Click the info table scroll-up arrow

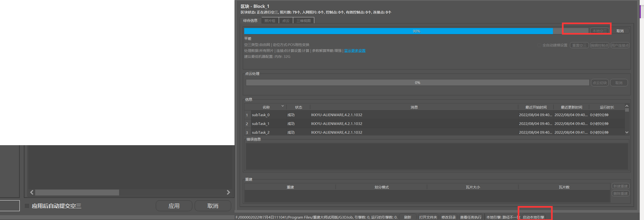pos(626,106)
